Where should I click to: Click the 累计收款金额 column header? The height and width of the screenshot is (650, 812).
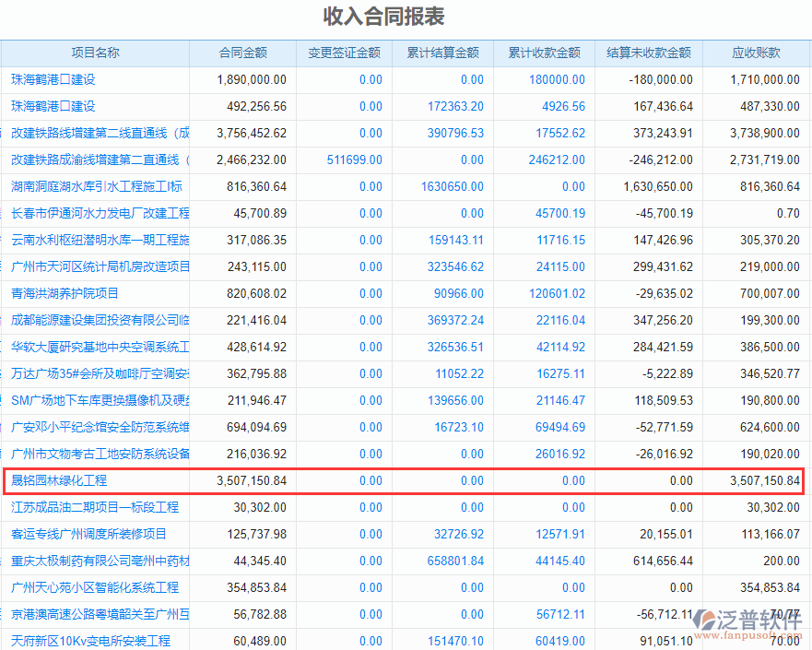pos(544,53)
